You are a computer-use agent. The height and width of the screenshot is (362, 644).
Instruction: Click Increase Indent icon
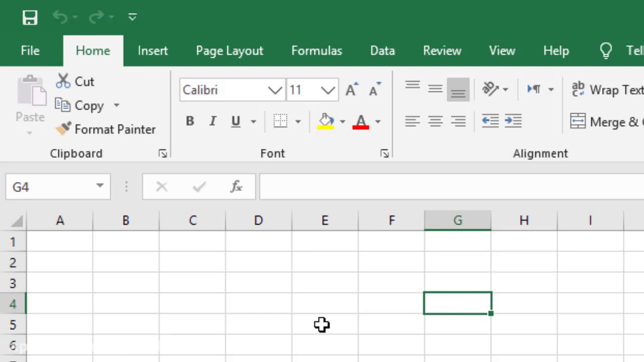pyautogui.click(x=513, y=121)
